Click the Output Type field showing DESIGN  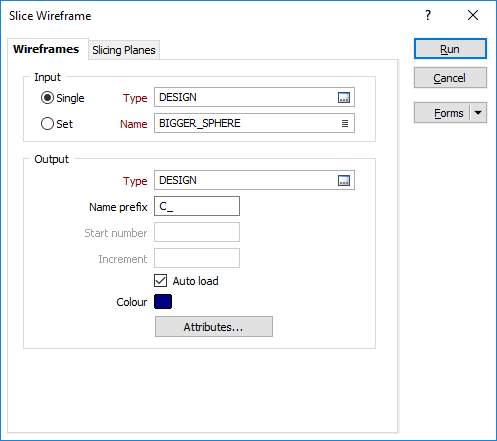[254, 180]
